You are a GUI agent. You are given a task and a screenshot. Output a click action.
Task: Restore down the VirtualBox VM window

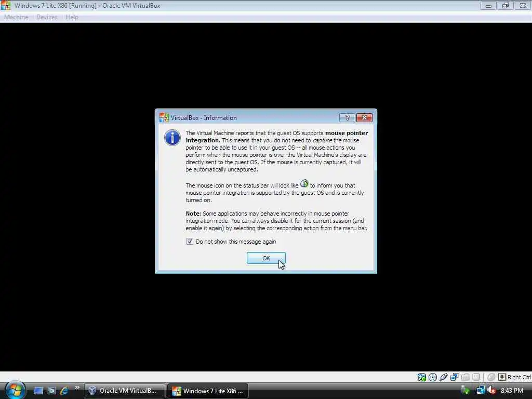click(505, 5)
